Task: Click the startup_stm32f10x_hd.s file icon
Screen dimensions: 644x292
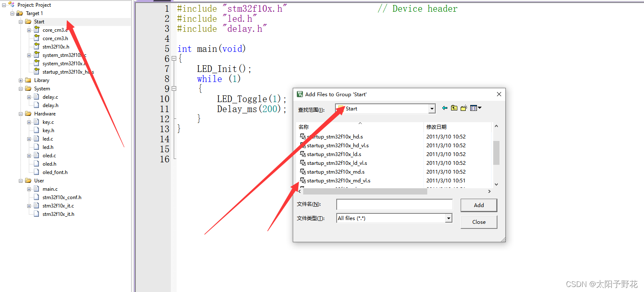Action: [x=303, y=136]
